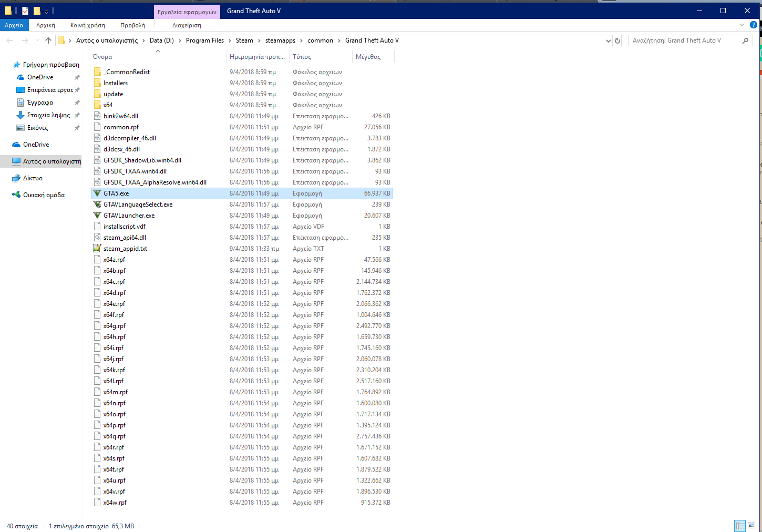Open Επιφάνεια εργασίας quick access item
Screen dimensions: 762x532
click(45, 90)
